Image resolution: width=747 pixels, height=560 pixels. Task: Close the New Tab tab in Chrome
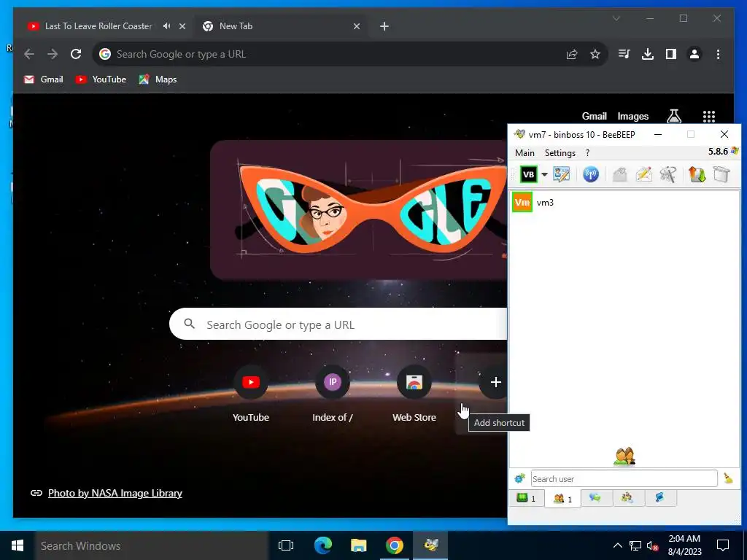[356, 26]
